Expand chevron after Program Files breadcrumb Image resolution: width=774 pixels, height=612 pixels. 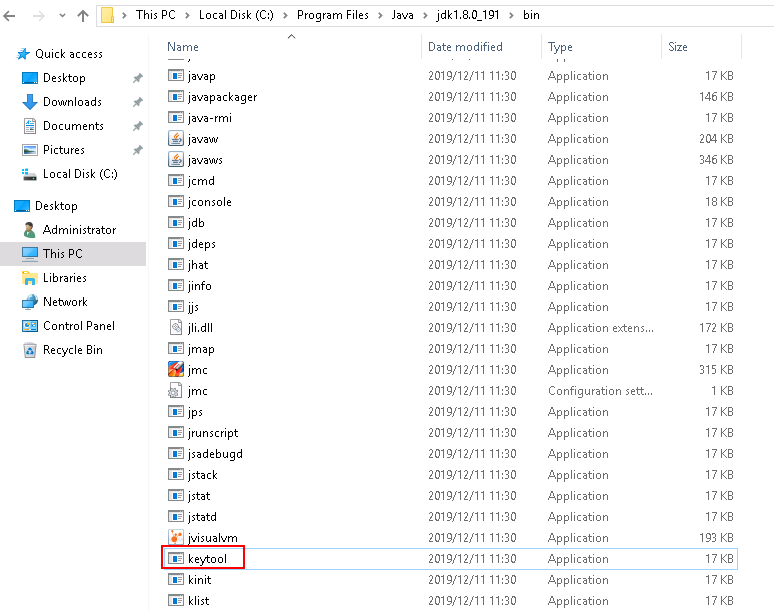380,16
